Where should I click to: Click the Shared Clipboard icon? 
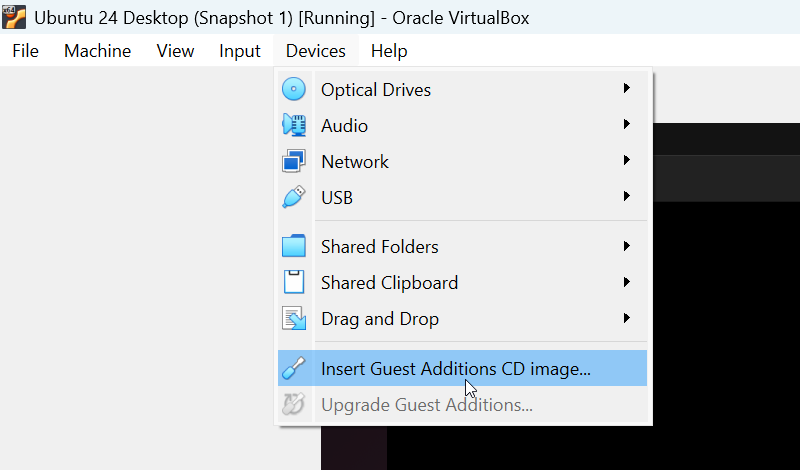[x=294, y=282]
